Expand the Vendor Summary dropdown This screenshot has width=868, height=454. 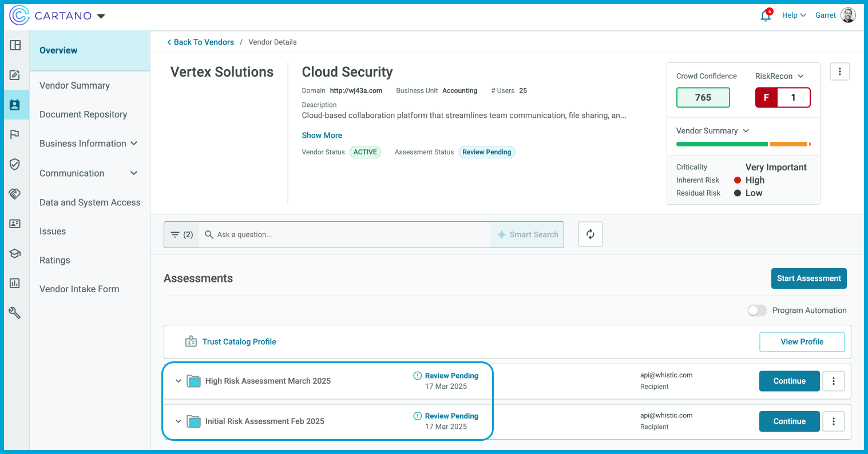(x=712, y=130)
